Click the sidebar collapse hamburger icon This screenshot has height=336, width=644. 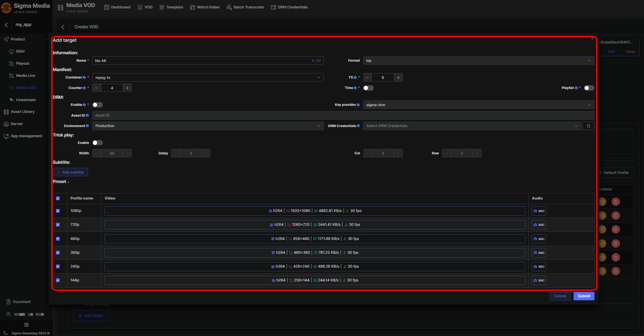coord(26,325)
